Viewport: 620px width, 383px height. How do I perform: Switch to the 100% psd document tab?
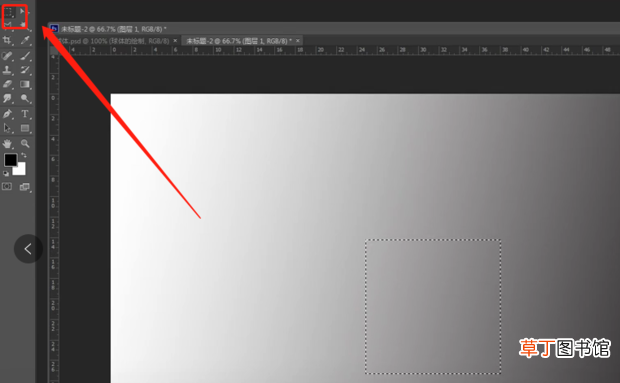[x=113, y=41]
